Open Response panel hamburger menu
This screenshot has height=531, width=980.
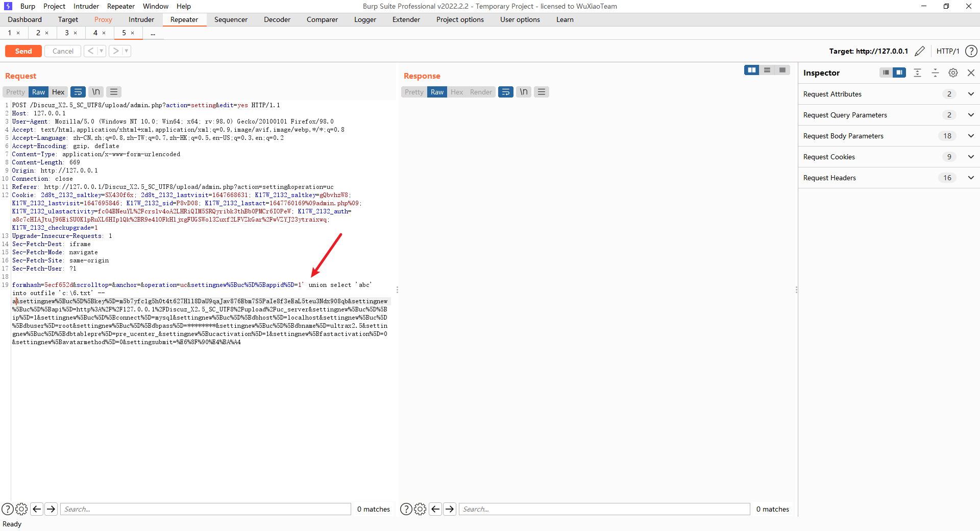coord(542,92)
